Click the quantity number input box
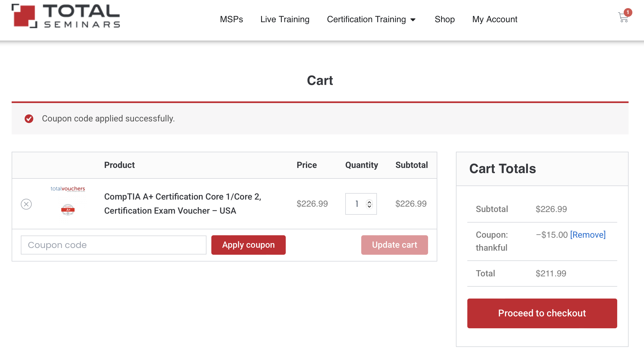The height and width of the screenshot is (351, 644). (x=357, y=204)
